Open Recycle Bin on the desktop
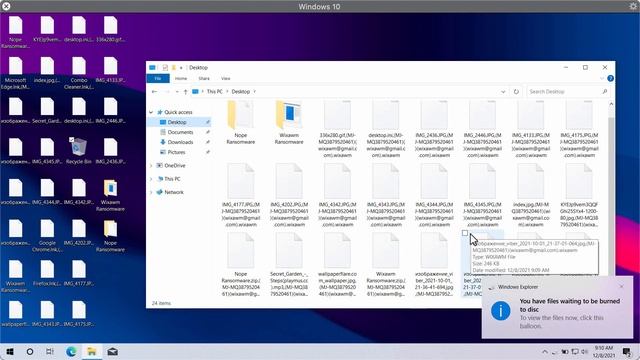640x360 pixels. tap(78, 151)
